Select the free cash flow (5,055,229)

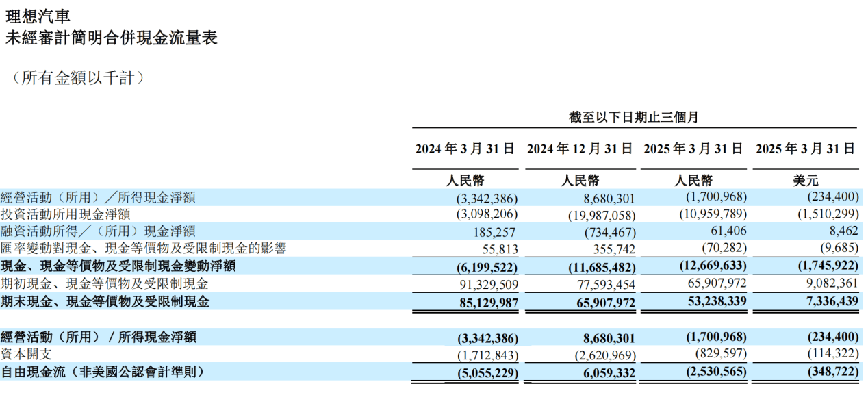click(x=487, y=374)
